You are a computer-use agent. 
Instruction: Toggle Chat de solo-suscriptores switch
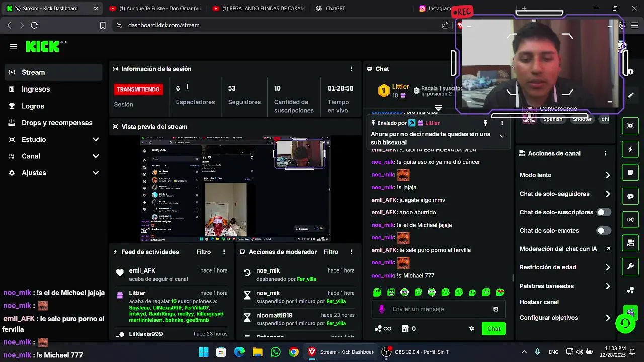(604, 212)
